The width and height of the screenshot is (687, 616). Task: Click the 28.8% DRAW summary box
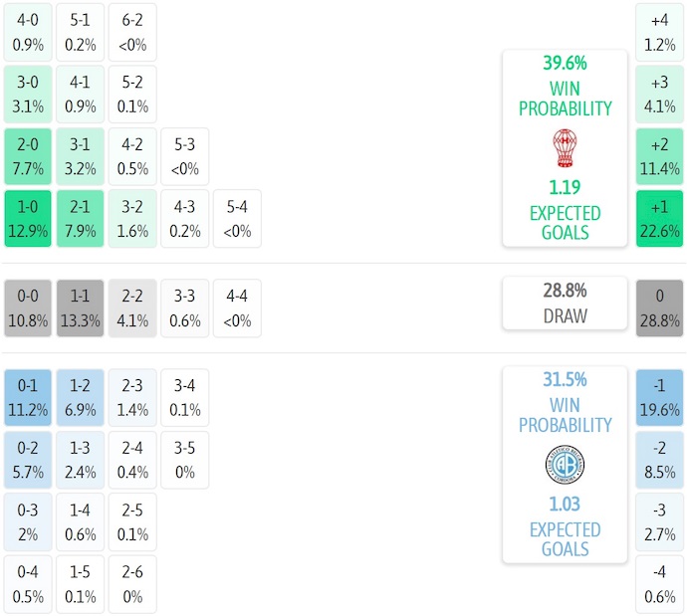click(x=565, y=304)
